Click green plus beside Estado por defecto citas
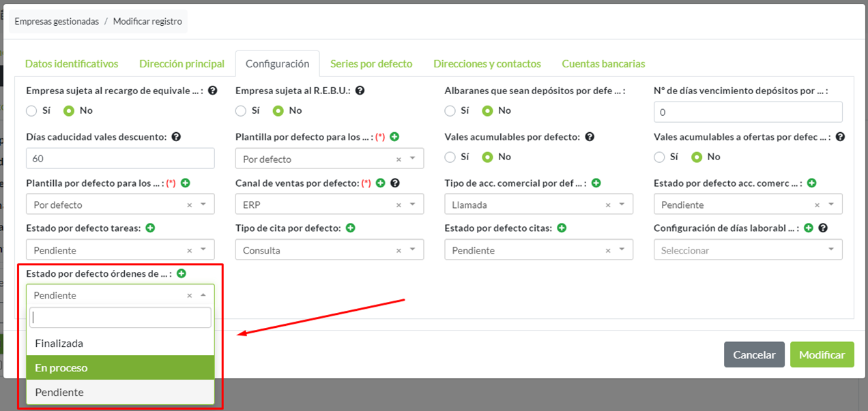Image resolution: width=868 pixels, height=411 pixels. 562,228
